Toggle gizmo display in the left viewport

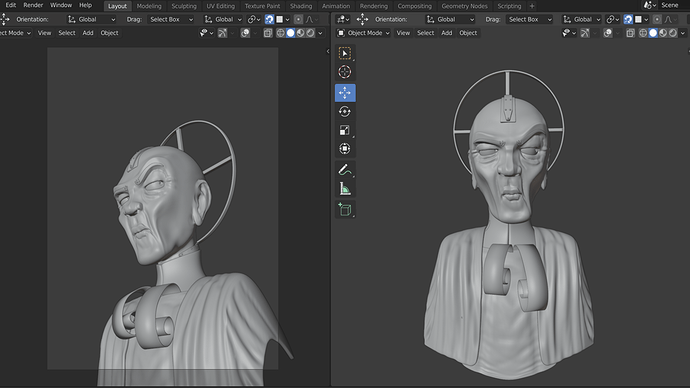222,33
